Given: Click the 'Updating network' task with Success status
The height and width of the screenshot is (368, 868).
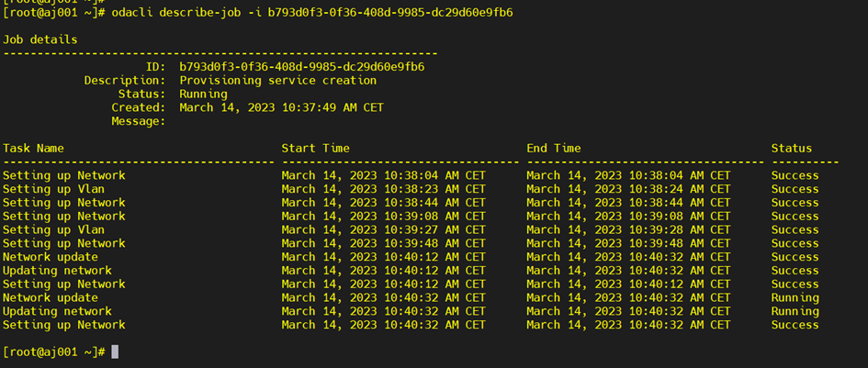Looking at the screenshot, I should tap(57, 271).
